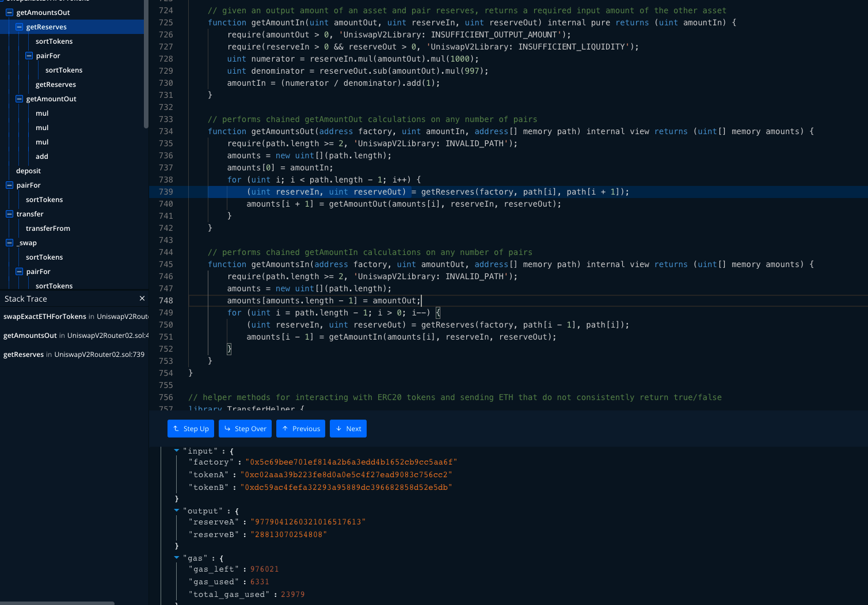The image size is (868, 605).
Task: Click the "reserveB" value 28813070254808
Action: [x=288, y=535]
